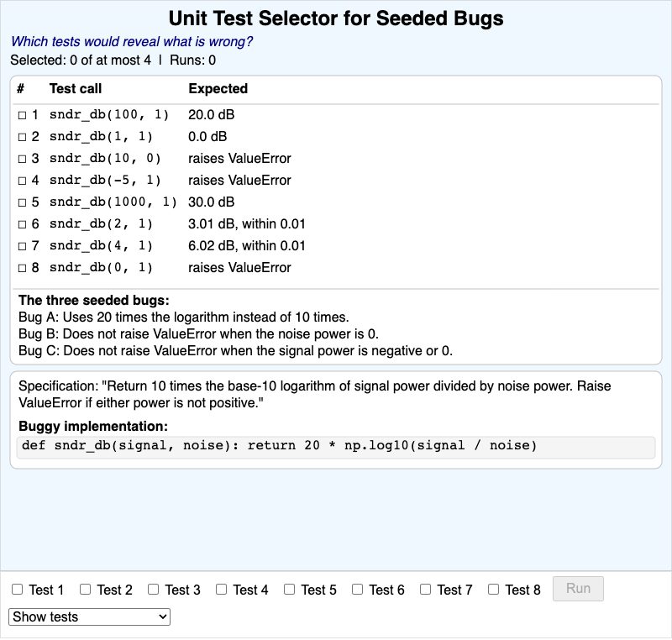The height and width of the screenshot is (640, 672).
Task: Click the Bug A description line
Action: 184,317
